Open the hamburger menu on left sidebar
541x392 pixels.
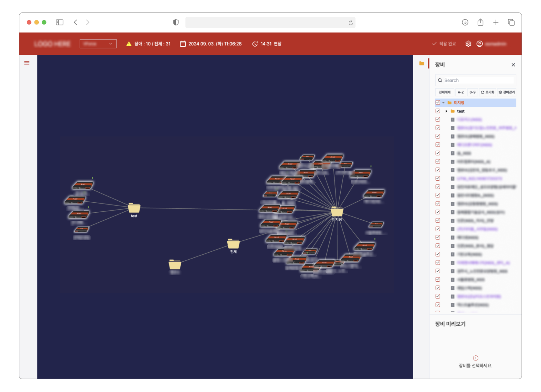click(x=27, y=63)
